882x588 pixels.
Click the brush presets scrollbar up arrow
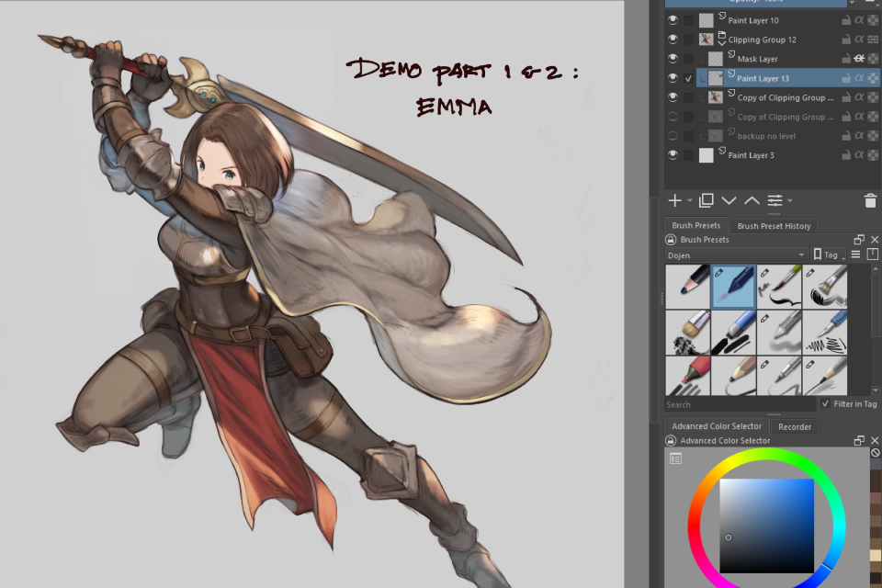click(x=875, y=269)
